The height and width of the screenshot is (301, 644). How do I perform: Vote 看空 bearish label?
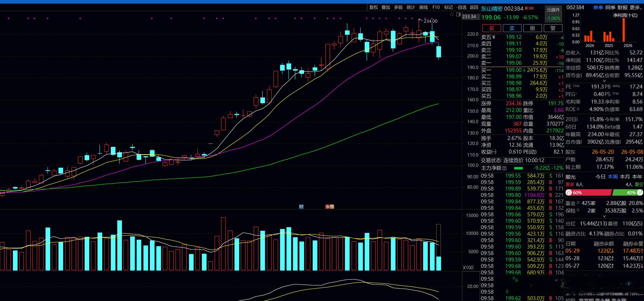pos(639,184)
